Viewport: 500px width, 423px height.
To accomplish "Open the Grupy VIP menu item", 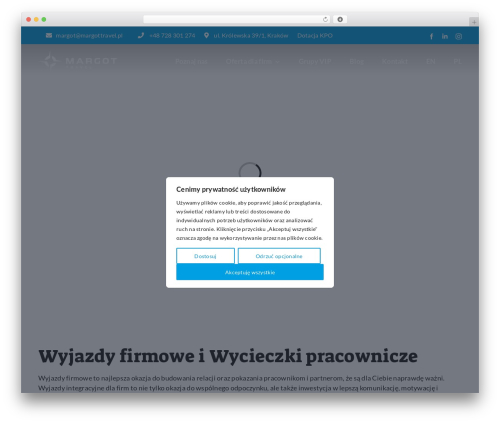I will pos(315,61).
